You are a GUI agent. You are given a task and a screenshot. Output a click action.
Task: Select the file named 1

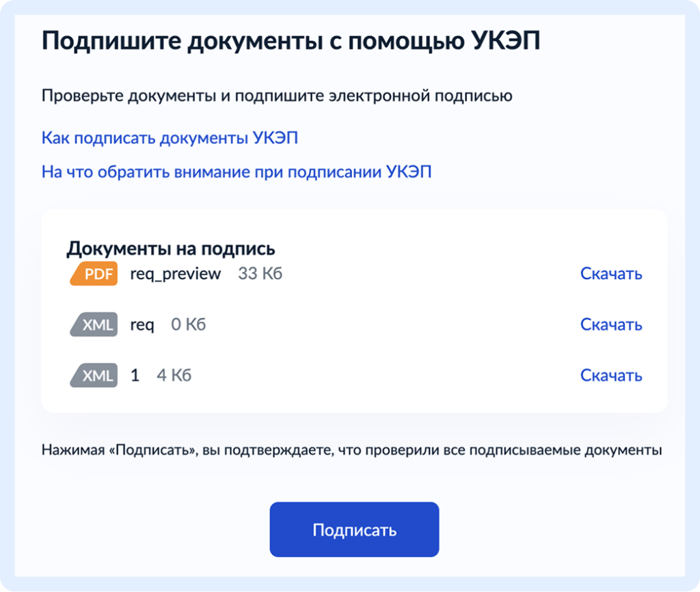click(x=135, y=375)
